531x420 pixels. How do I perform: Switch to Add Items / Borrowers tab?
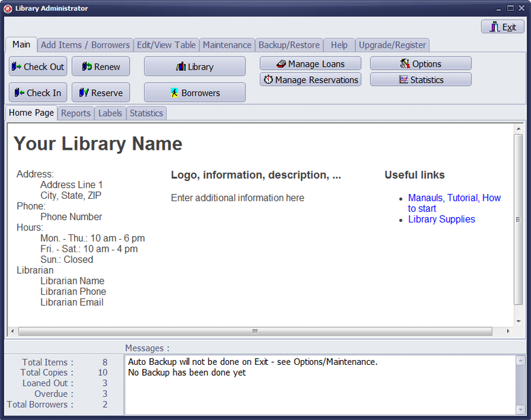(x=85, y=45)
